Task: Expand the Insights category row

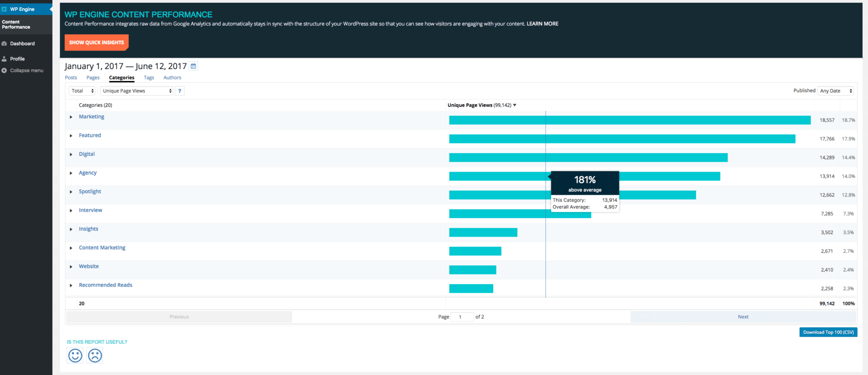Action: click(x=71, y=230)
